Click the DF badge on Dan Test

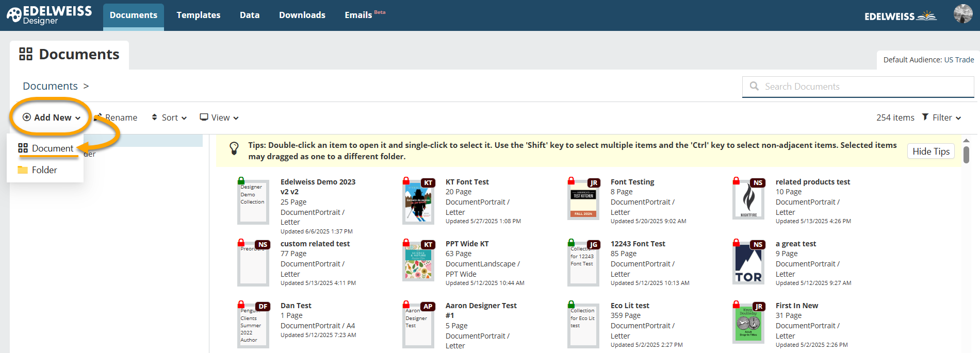point(263,307)
